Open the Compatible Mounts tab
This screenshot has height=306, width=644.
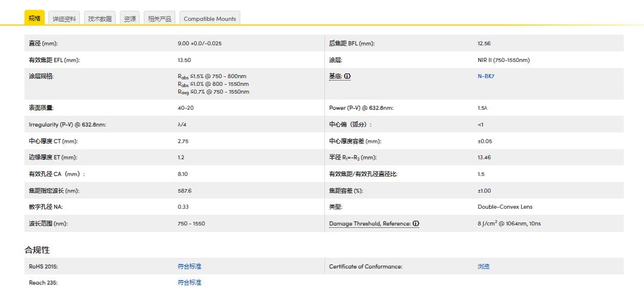(210, 19)
